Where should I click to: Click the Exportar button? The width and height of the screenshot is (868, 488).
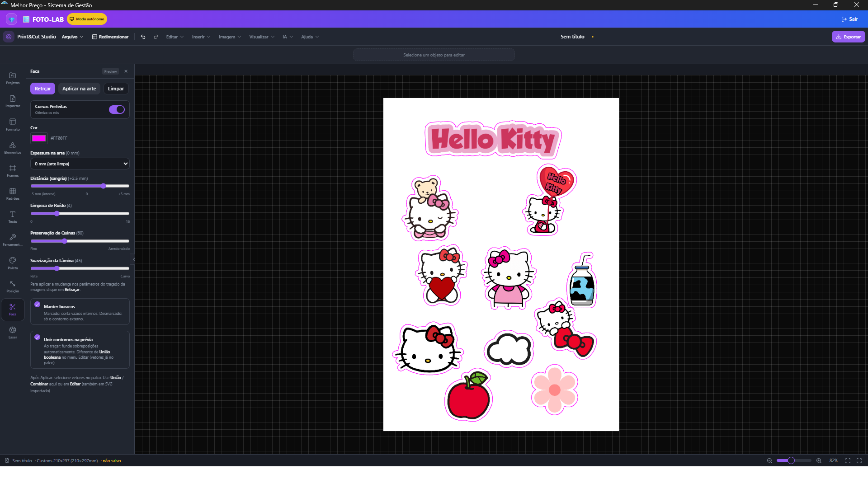pyautogui.click(x=848, y=37)
